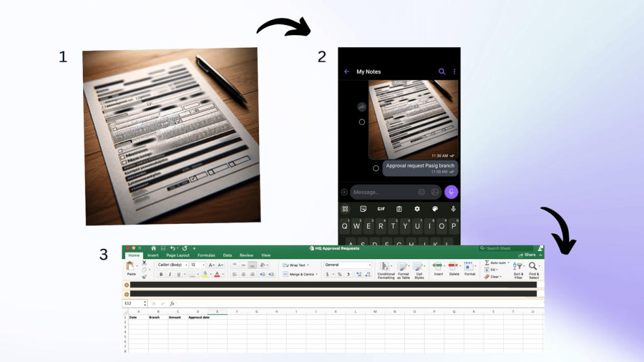Click the Save icon in Excel's quick access toolbar
The height and width of the screenshot is (362, 644).
163,248
